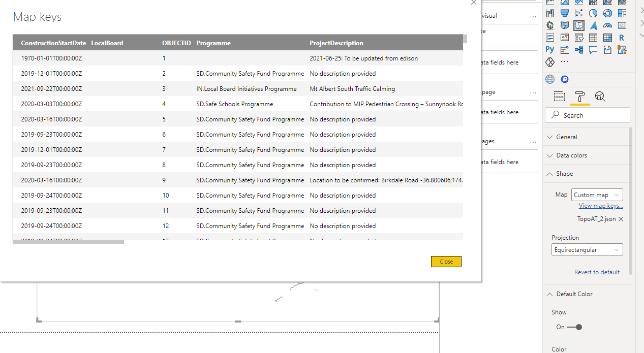
Task: Click the View map keys link
Action: click(601, 206)
